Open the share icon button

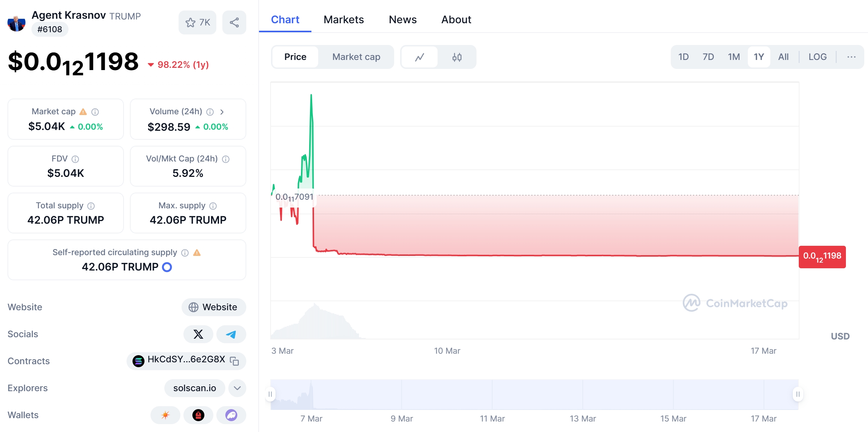pos(234,22)
